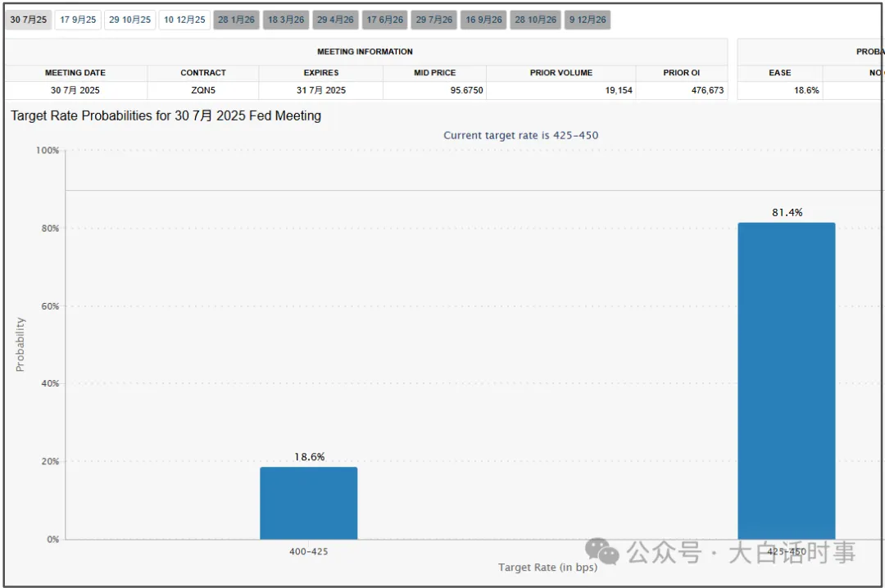The width and height of the screenshot is (885, 588).
Task: Select the 30 7月 2025 meeting date cell
Action: pos(75,90)
